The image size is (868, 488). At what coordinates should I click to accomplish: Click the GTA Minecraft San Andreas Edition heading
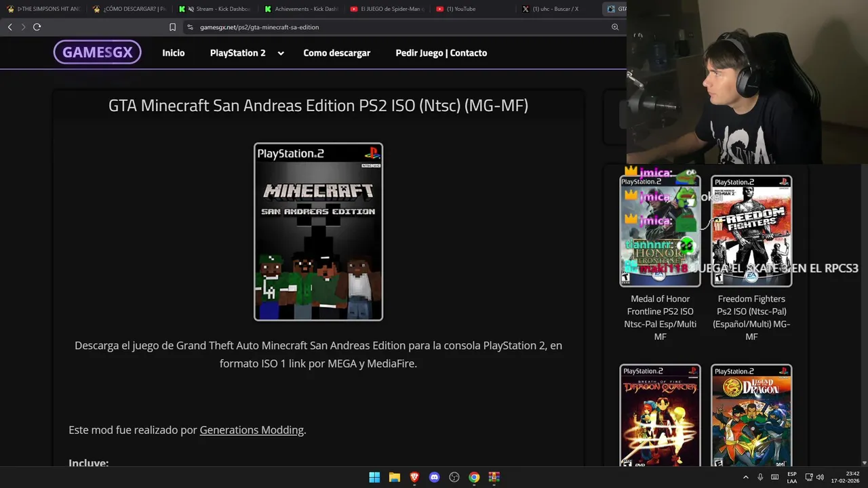[x=318, y=106]
